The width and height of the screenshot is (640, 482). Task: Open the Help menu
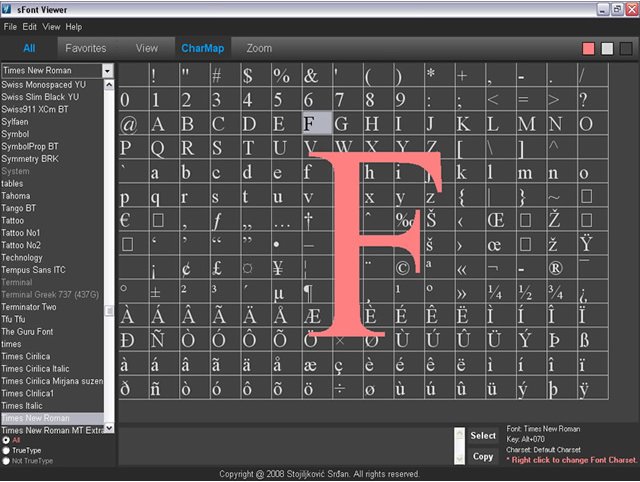74,27
